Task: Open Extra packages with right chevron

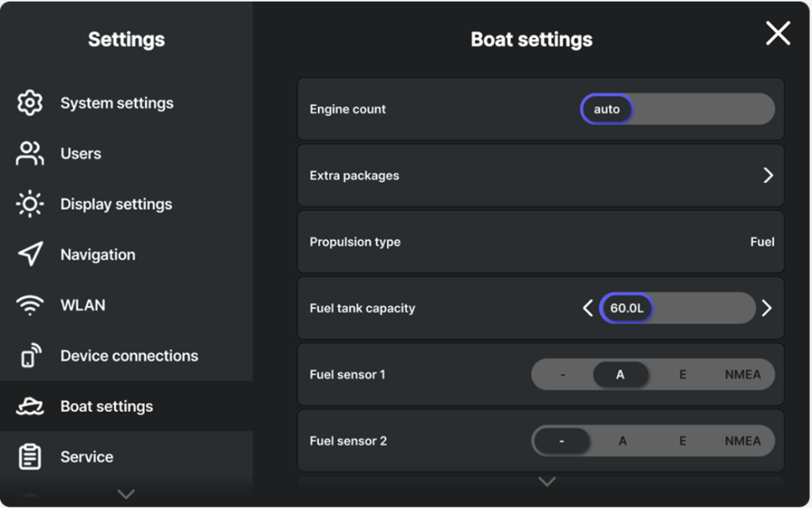Action: click(768, 175)
